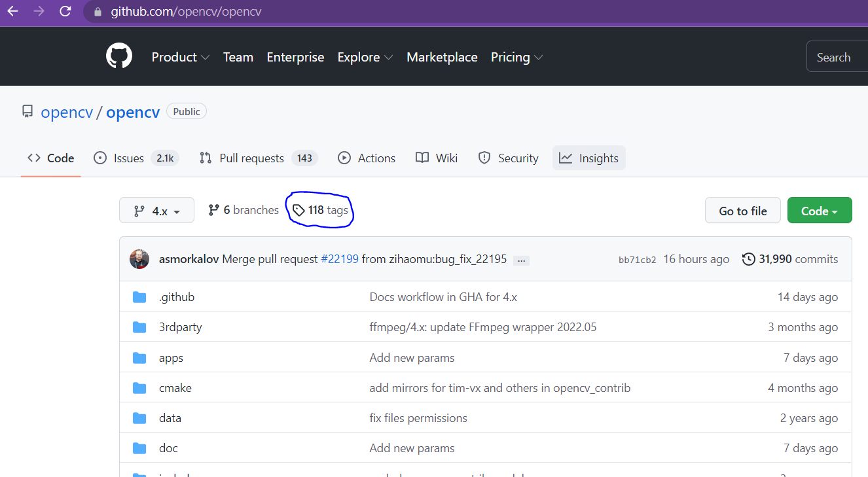The width and height of the screenshot is (868, 477).
Task: Open the Team page
Action: tap(238, 57)
